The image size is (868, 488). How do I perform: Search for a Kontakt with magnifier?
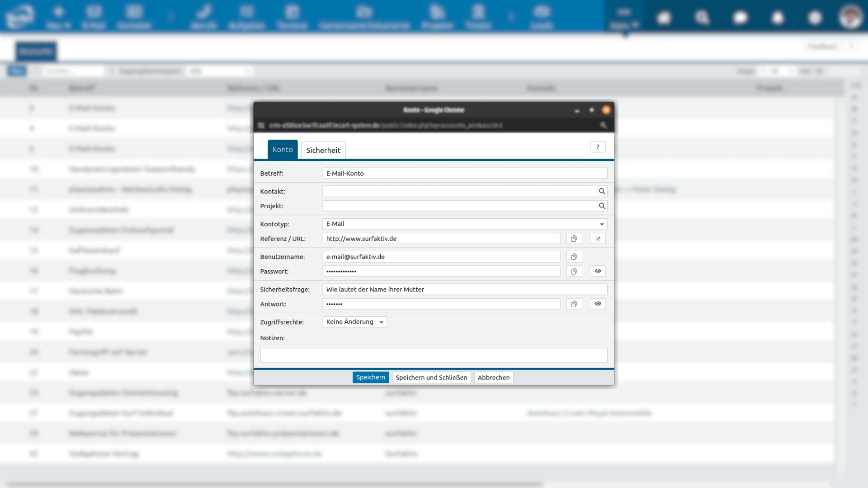[x=602, y=191]
